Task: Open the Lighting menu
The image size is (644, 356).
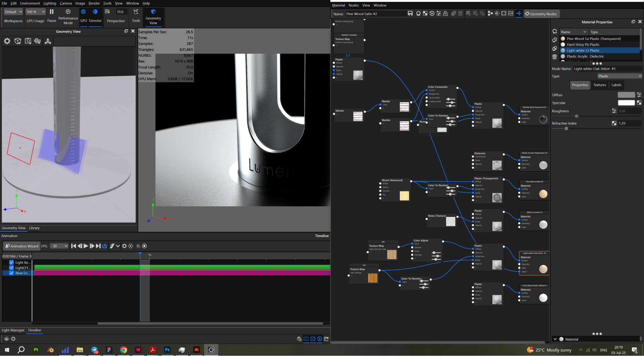Action: coord(50,3)
